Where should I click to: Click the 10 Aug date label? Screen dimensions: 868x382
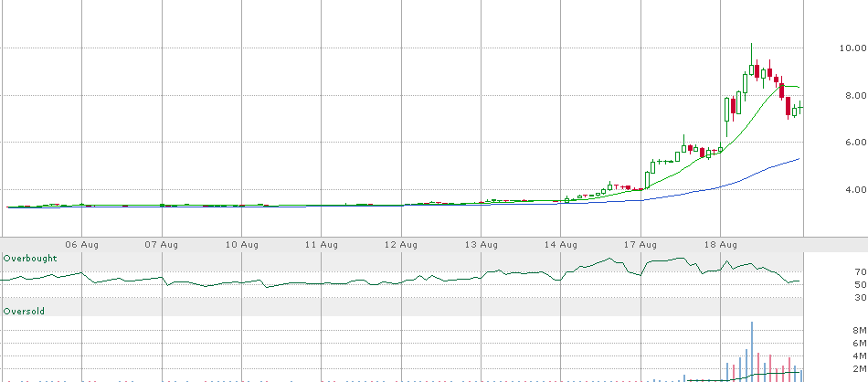click(242, 244)
